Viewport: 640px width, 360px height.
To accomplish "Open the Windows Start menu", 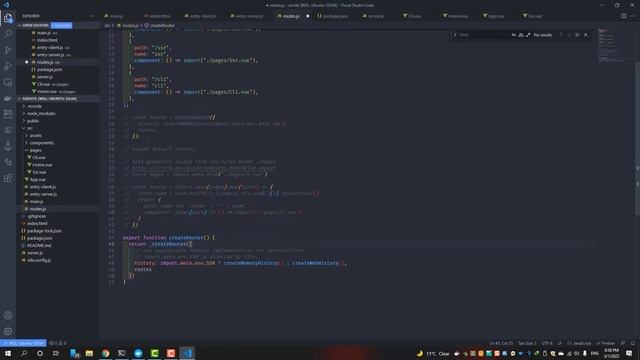I will coord(8,353).
